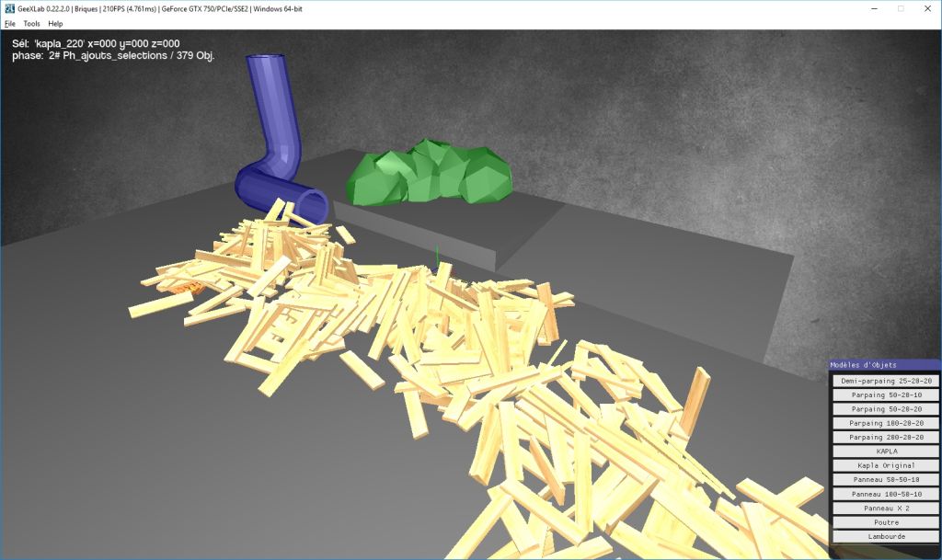
Task: Close the GeeXLab window
Action: 927,8
